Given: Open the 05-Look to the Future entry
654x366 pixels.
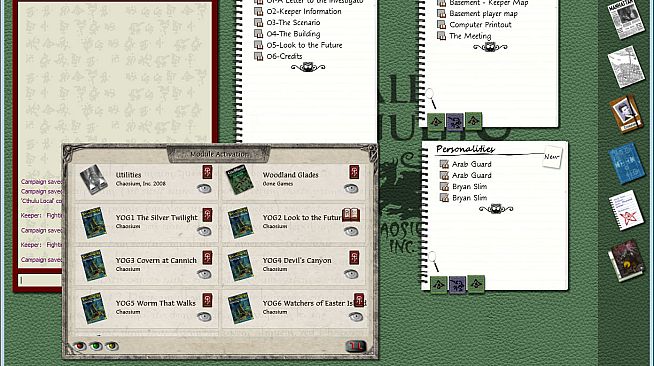Looking at the screenshot, I should click(304, 45).
